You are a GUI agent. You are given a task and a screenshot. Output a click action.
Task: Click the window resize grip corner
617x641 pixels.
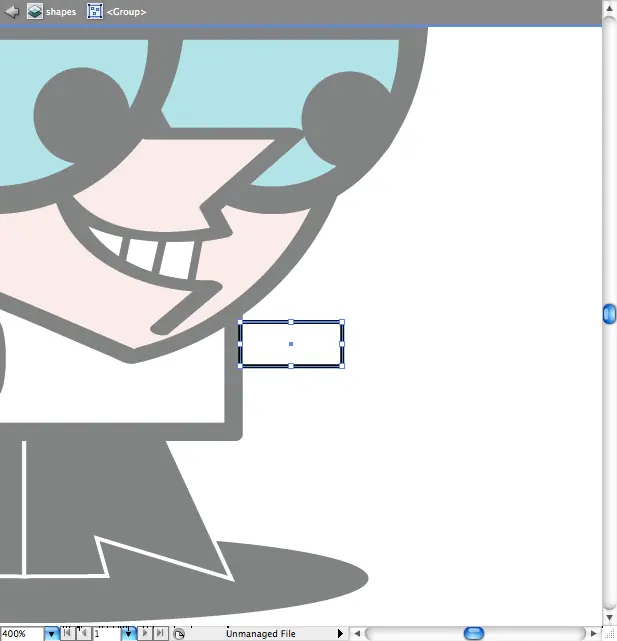click(609, 634)
